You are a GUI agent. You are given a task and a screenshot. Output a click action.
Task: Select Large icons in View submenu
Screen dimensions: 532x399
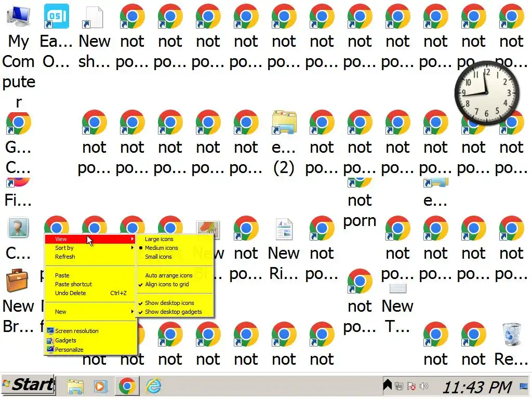pyautogui.click(x=175, y=239)
